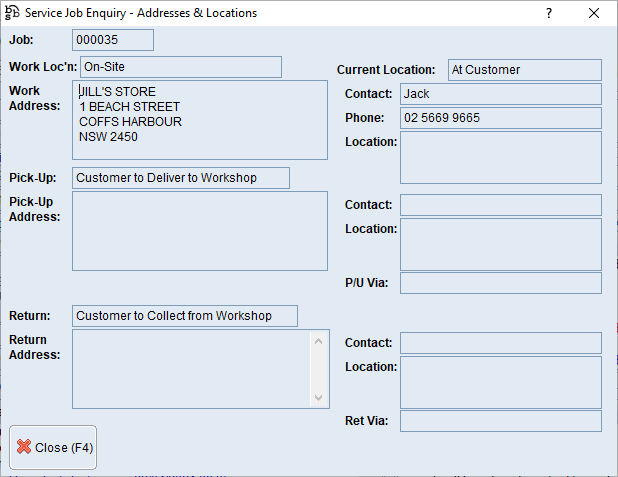Click inside the Pick-Up Address box
This screenshot has height=477, width=618.
200,231
